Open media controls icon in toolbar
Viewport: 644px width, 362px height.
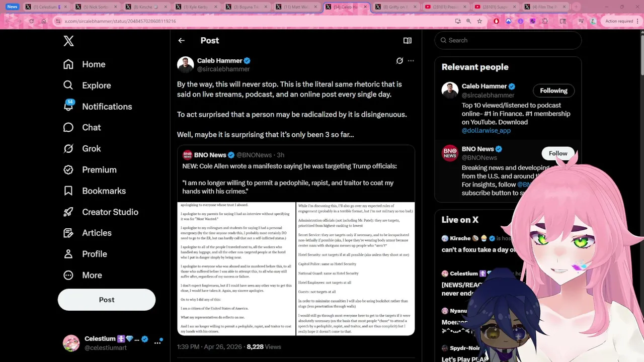pos(581,21)
